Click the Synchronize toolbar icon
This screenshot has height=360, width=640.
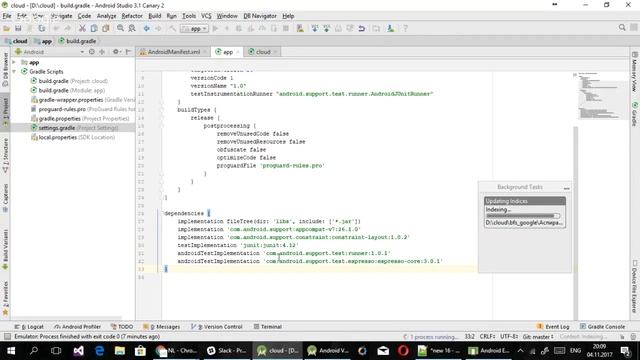pyautogui.click(x=42, y=28)
